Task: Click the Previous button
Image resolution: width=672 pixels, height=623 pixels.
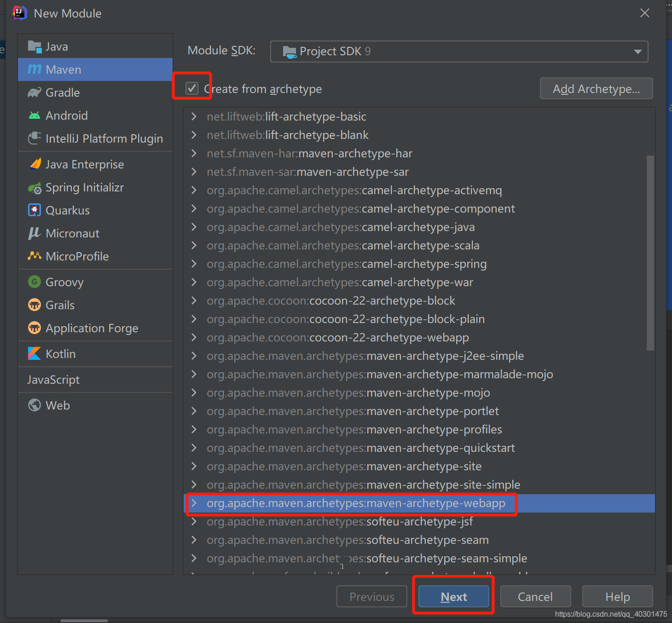Action: pyautogui.click(x=372, y=596)
